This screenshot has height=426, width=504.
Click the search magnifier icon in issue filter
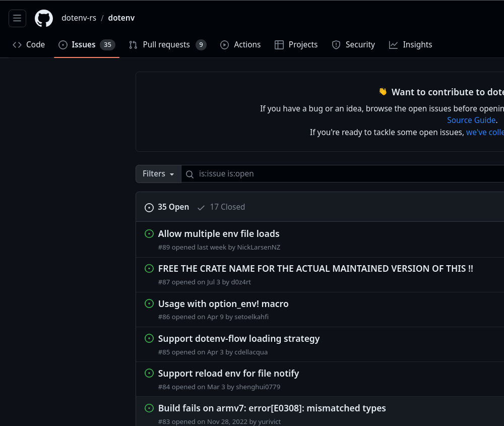coord(190,174)
